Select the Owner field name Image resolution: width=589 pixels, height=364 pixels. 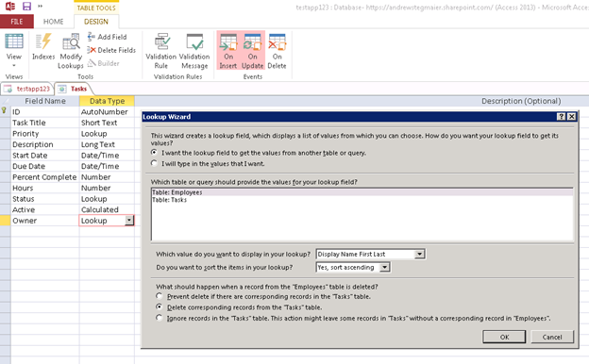(x=45, y=221)
